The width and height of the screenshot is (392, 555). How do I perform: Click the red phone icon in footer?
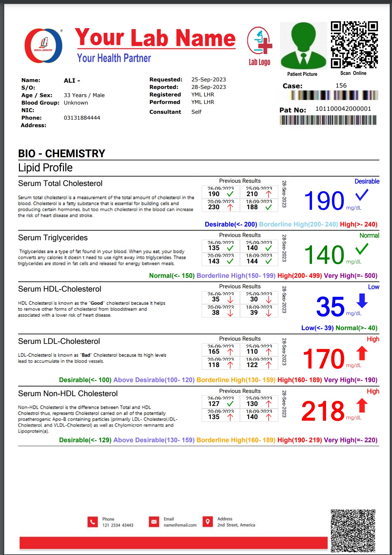coord(92,522)
